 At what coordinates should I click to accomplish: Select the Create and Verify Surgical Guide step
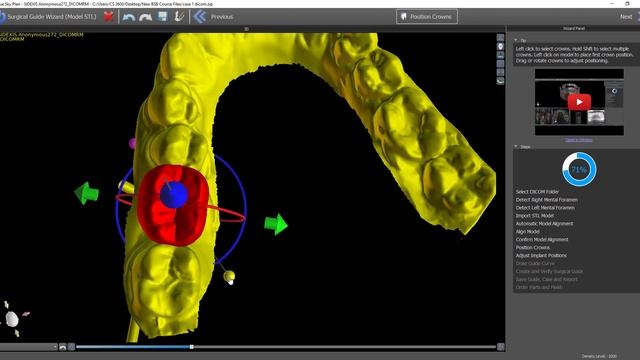click(x=549, y=271)
